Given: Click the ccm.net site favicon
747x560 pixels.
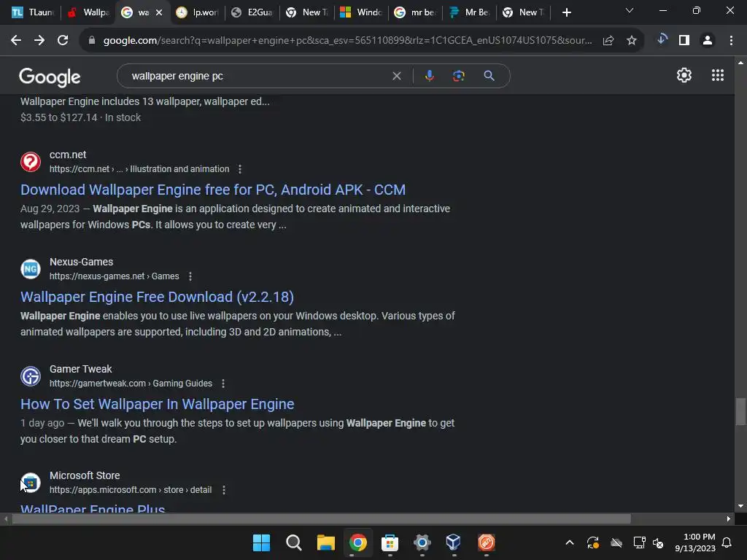Looking at the screenshot, I should click(31, 162).
